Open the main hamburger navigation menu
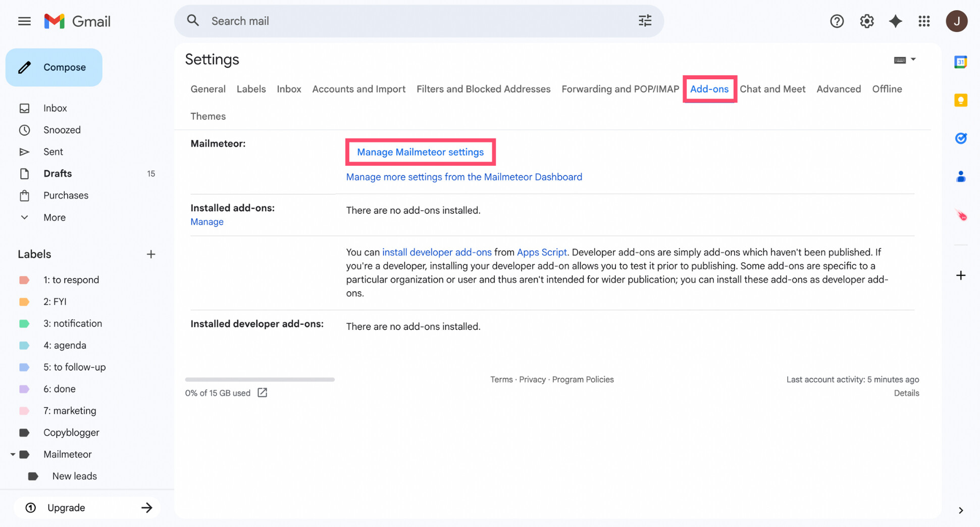This screenshot has height=527, width=980. coord(24,21)
